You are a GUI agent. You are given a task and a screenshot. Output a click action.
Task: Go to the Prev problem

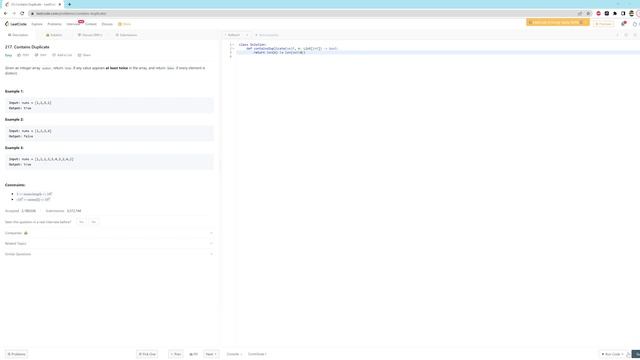point(176,354)
